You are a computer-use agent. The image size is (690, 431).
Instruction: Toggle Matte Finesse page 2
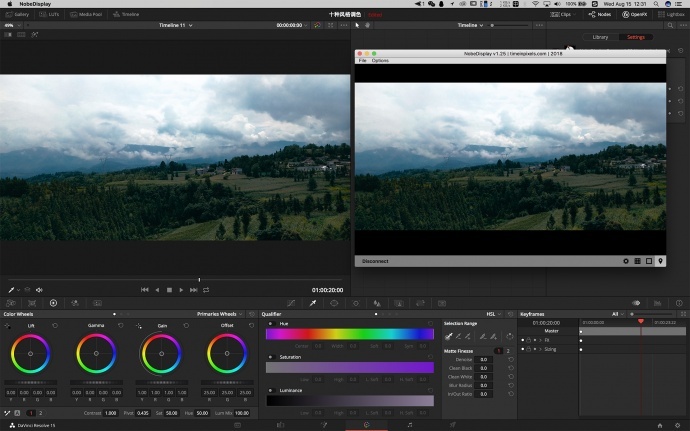(508, 351)
